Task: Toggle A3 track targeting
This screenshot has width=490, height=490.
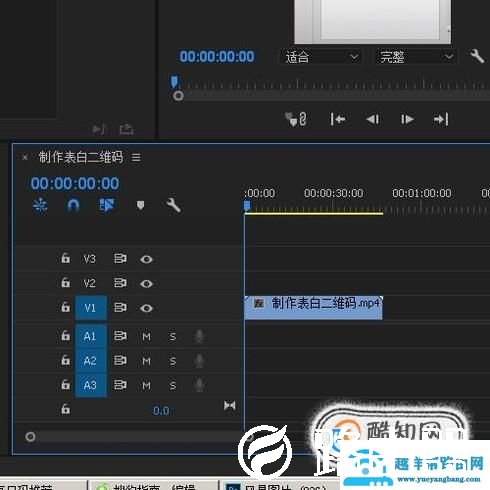Action: (91, 385)
